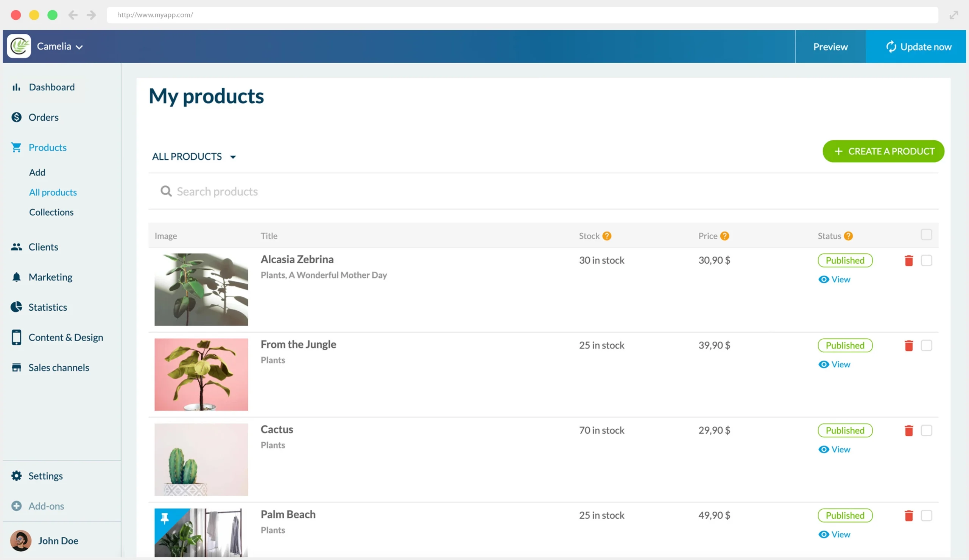969x560 pixels.
Task: Tick the checkbox on the Cactus row
Action: [927, 431]
